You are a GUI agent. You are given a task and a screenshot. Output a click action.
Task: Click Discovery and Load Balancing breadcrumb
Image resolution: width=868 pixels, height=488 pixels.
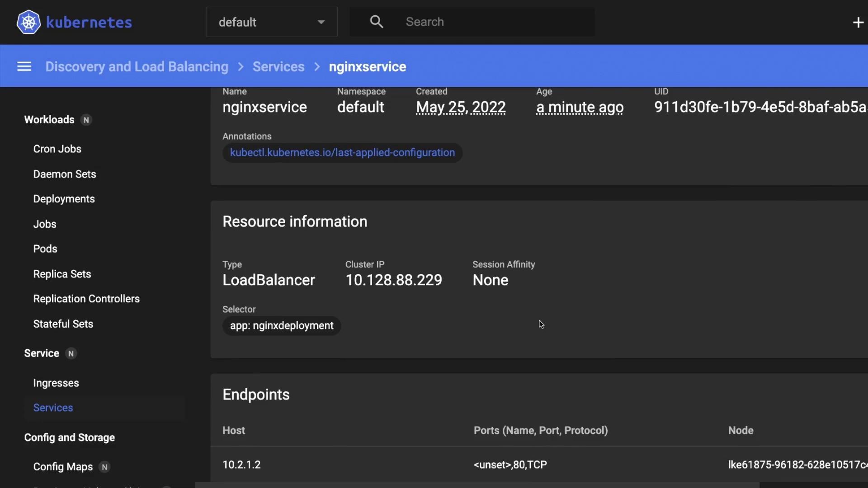(x=137, y=67)
